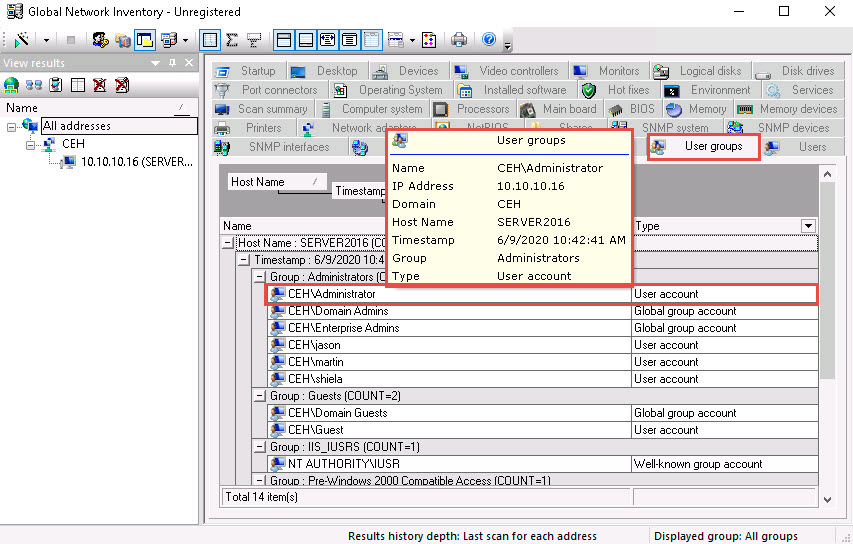
Task: Select the CEH\Enterprise Admins row
Action: (x=543, y=328)
